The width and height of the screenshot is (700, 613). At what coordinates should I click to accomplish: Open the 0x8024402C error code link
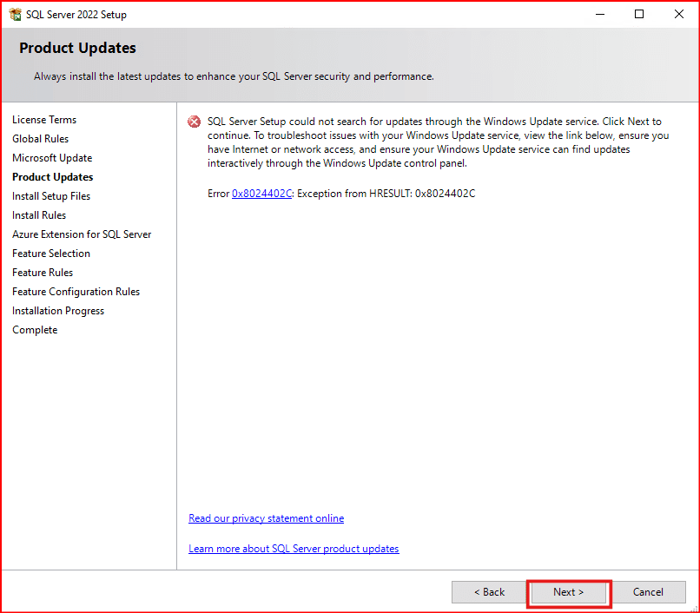tap(261, 193)
